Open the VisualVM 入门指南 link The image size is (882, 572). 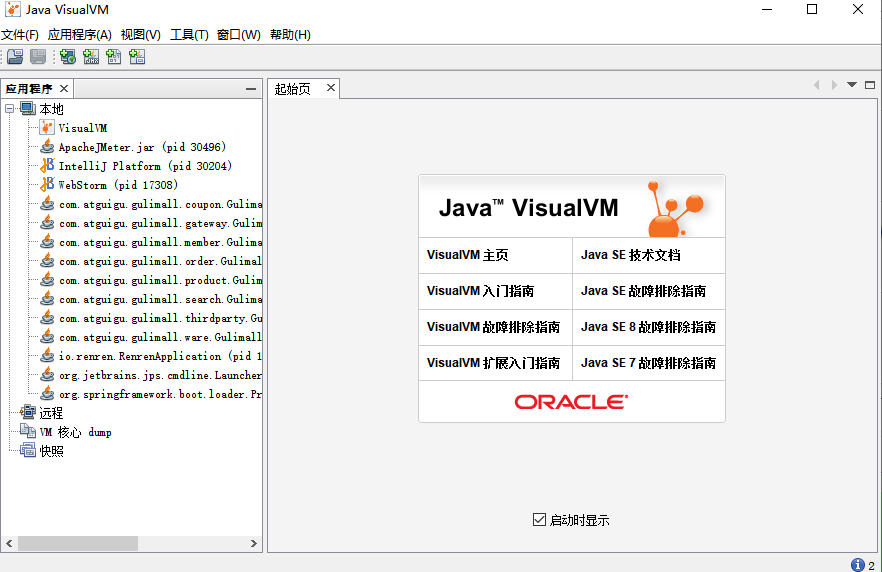click(x=480, y=291)
